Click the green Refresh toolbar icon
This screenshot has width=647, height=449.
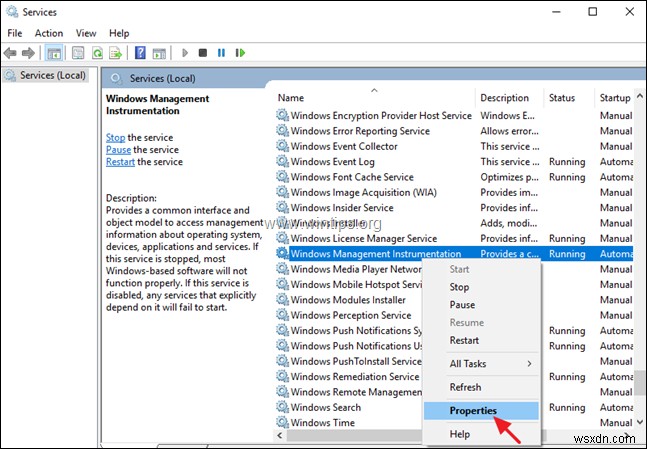97,53
